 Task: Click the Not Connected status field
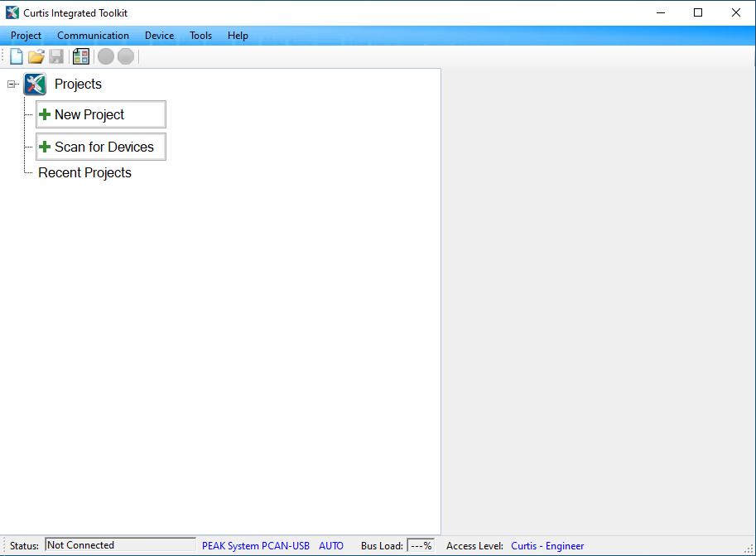tap(121, 545)
